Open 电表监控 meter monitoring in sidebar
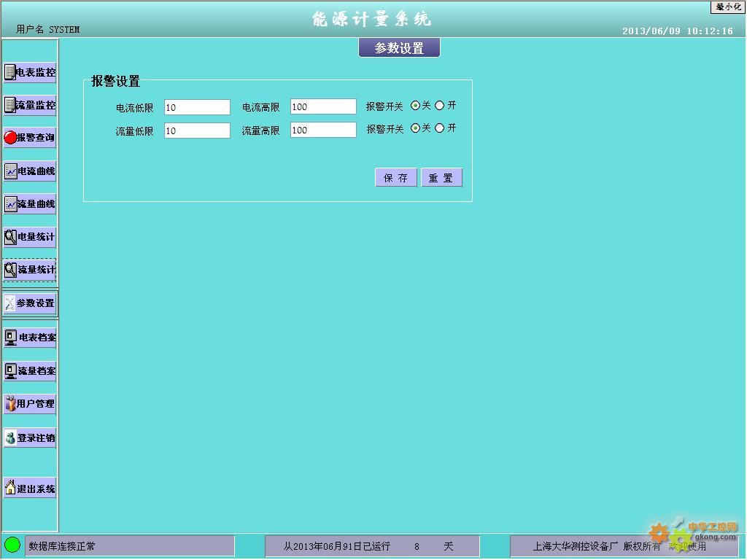Screen dimensions: 747x560 [30, 72]
